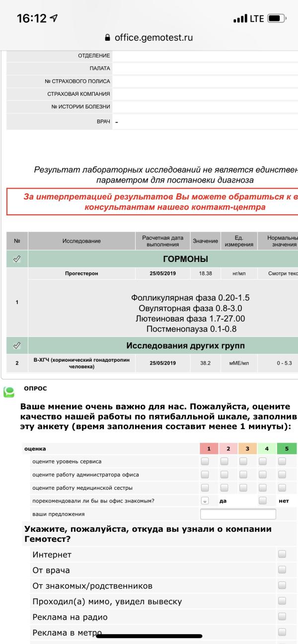Check the Реклама на радио option

pyautogui.click(x=282, y=618)
